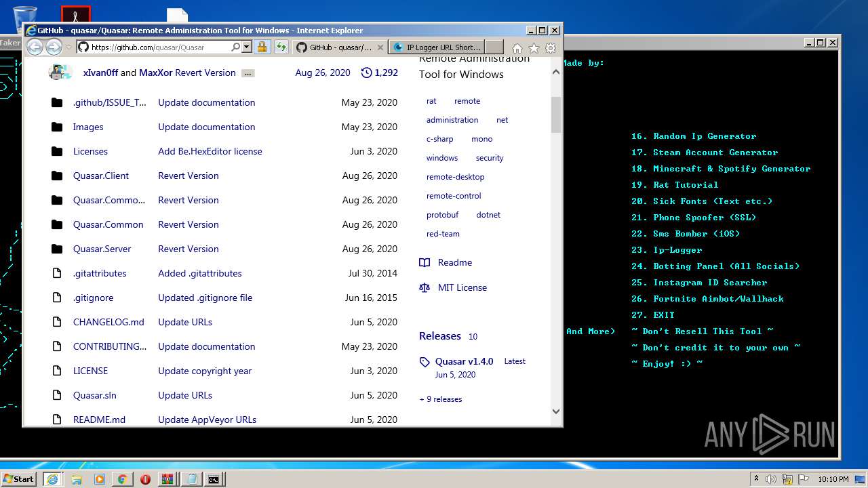Open the Readme link with book icon
This screenshot has width=868, height=488.
(446, 262)
